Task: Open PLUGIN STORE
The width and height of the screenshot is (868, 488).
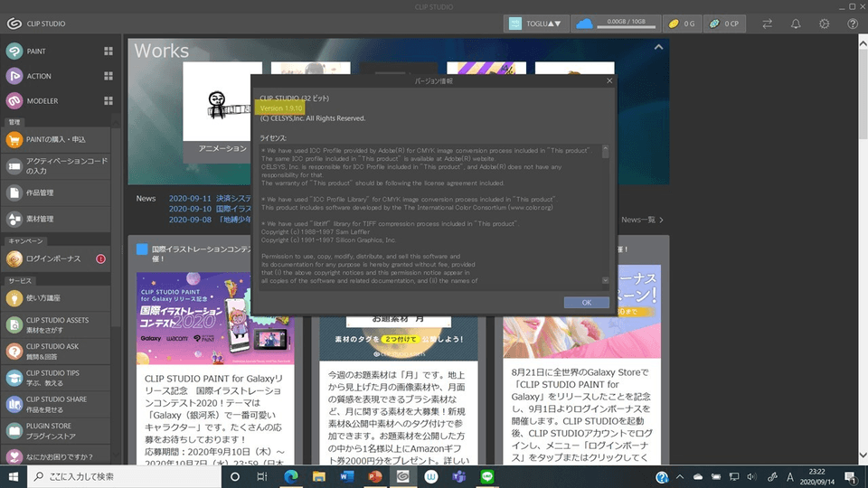Action: point(56,430)
